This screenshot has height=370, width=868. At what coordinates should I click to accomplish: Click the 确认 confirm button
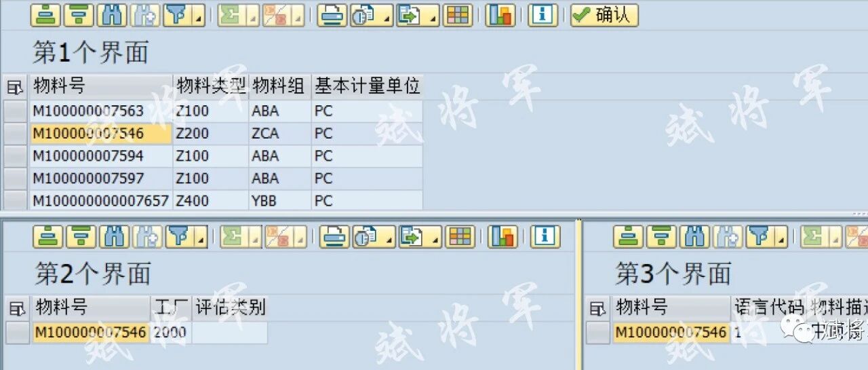(x=604, y=15)
